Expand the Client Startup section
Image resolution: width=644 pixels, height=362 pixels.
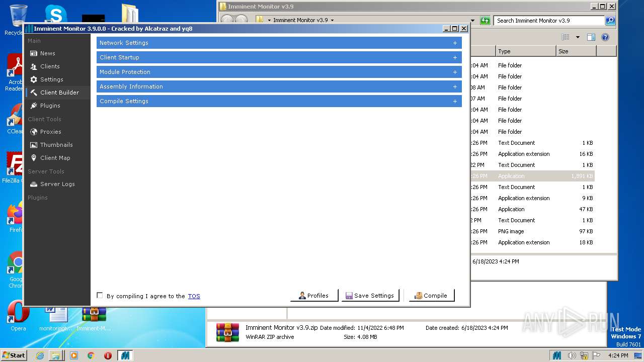pos(279,57)
